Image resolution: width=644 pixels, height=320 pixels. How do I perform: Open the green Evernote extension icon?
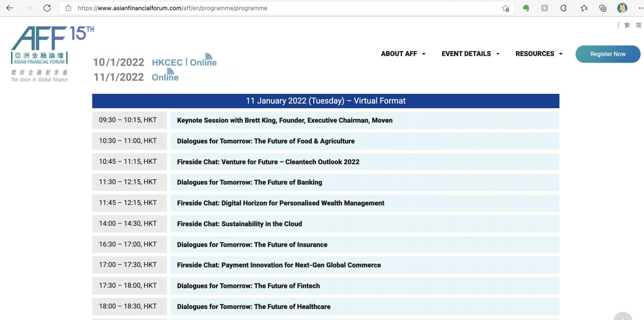[526, 8]
